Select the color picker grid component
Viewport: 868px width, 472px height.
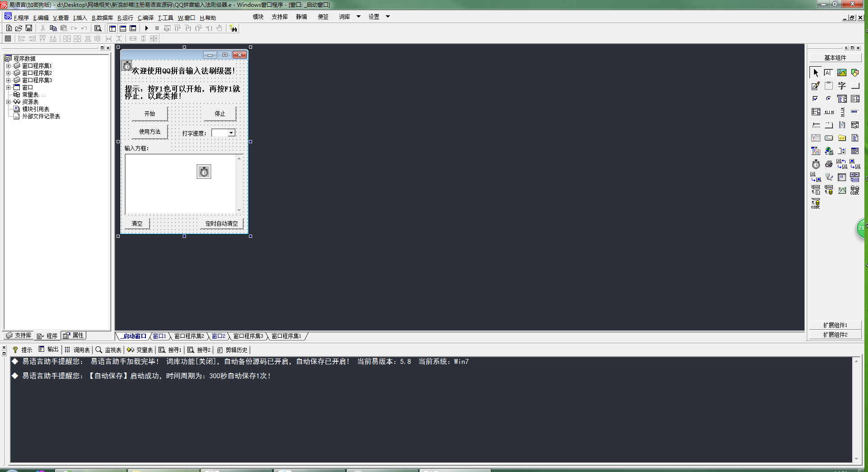(x=816, y=151)
